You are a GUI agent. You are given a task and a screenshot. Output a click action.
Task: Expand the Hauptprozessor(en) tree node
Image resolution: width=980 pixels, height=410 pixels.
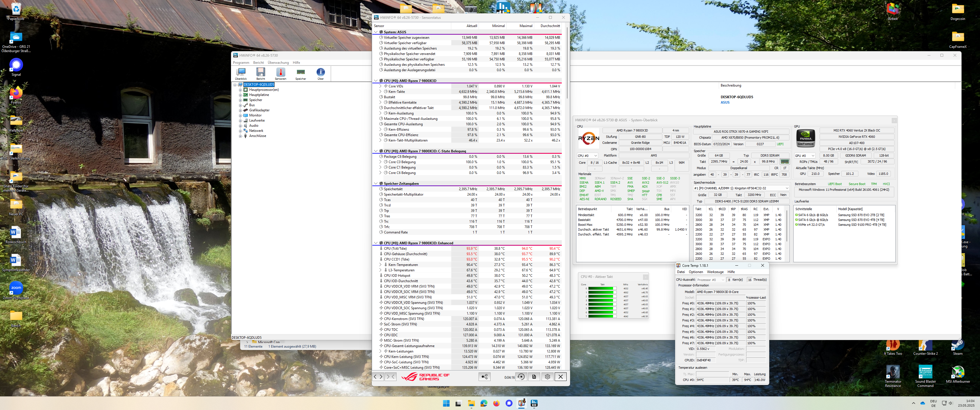[240, 90]
